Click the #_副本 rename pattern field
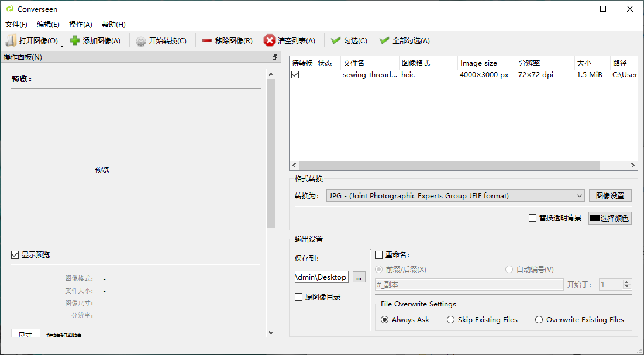 point(468,284)
